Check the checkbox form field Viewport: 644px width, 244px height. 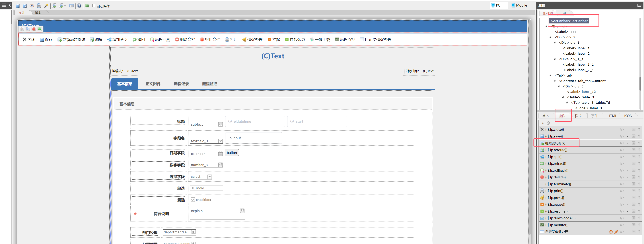(193, 200)
